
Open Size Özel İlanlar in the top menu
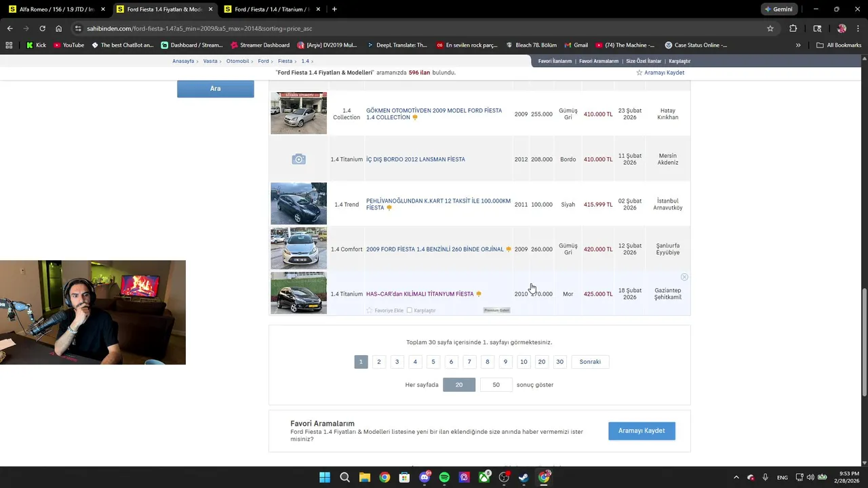(644, 61)
